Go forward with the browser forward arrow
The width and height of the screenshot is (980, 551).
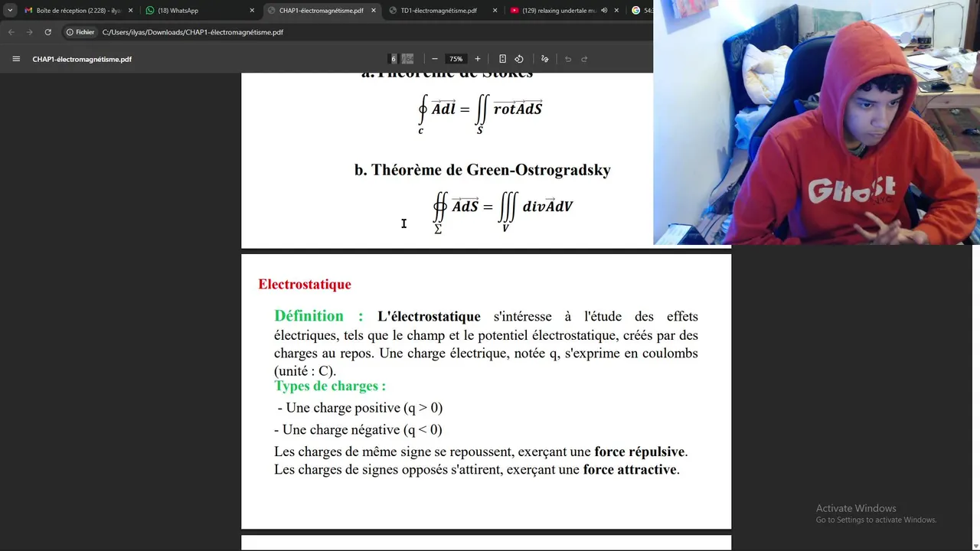pyautogui.click(x=29, y=32)
